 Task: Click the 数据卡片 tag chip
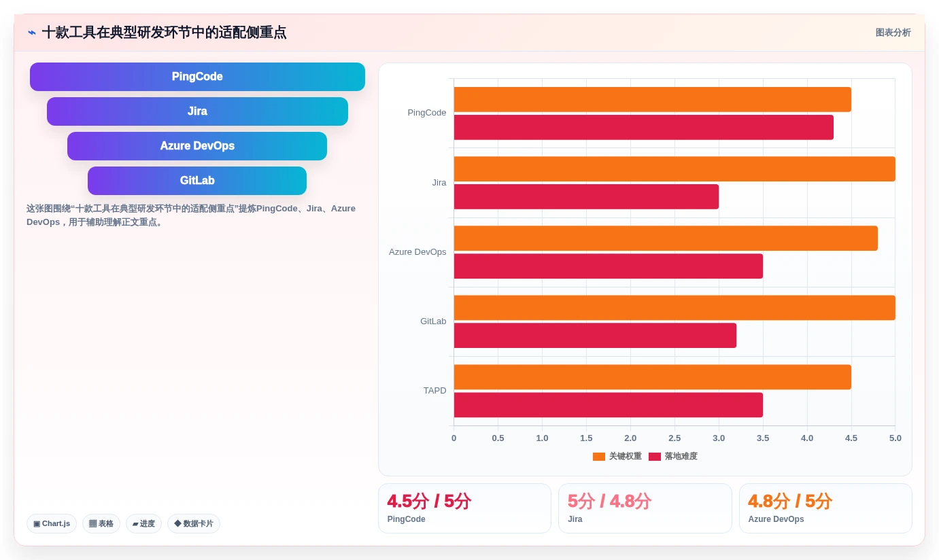194,523
